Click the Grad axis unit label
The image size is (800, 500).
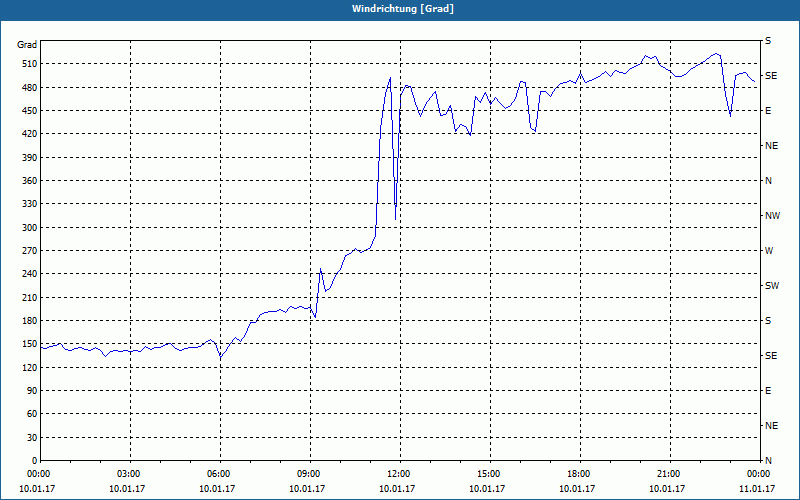27,45
